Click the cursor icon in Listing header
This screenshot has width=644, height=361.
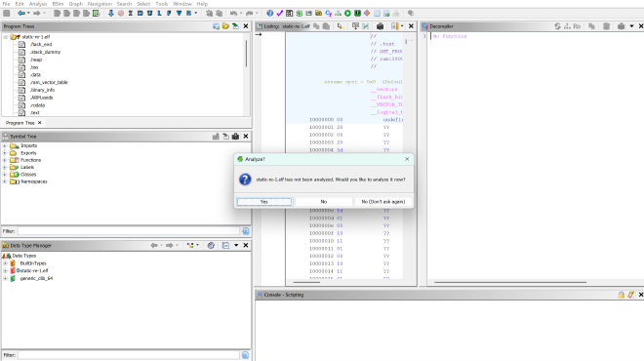[x=341, y=26]
